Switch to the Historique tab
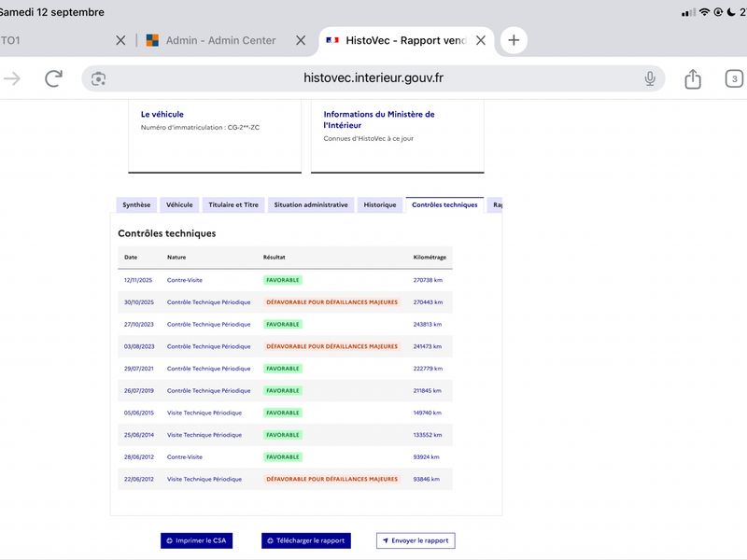747x560 pixels. pos(380,204)
